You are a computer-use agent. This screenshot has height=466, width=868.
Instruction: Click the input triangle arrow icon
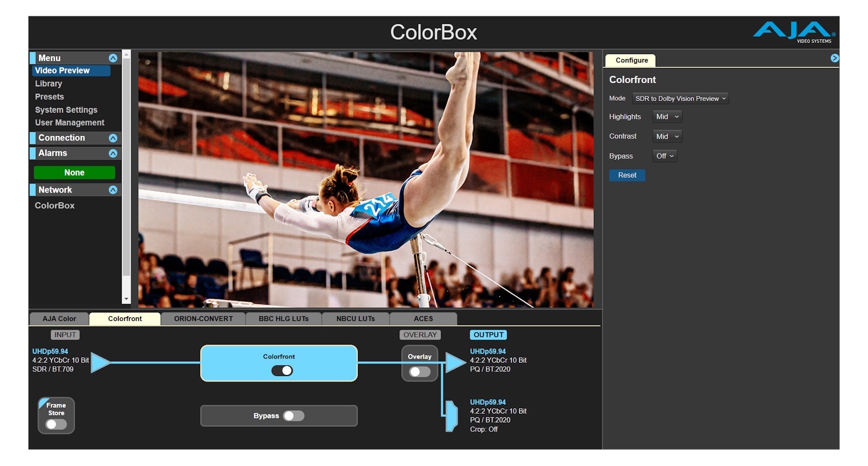pyautogui.click(x=101, y=362)
